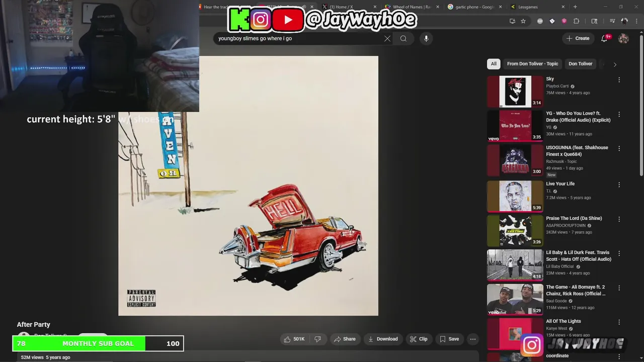644x362 pixels.
Task: Select From Don Toliver - Topic chip
Action: pyautogui.click(x=532, y=64)
